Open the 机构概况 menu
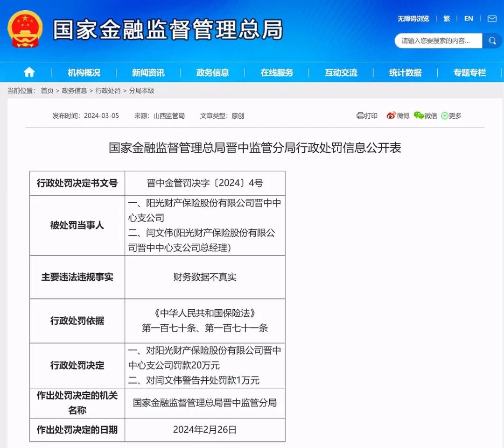504x448 pixels. pyautogui.click(x=84, y=72)
